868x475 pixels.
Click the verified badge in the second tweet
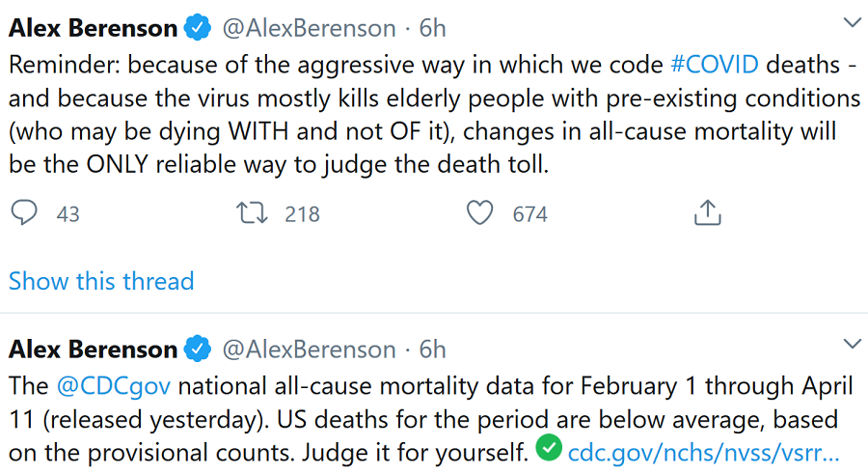click(x=198, y=349)
